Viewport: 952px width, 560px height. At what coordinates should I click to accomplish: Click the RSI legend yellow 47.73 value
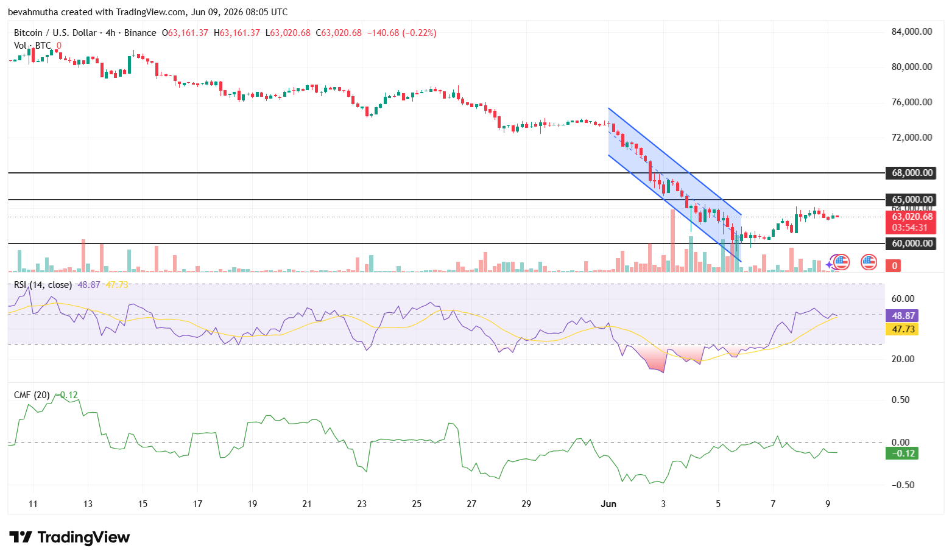(117, 284)
